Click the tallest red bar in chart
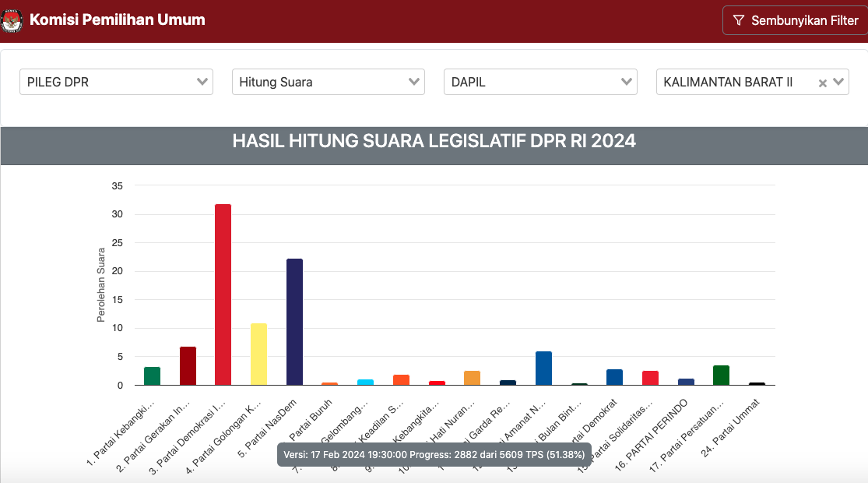This screenshot has width=868, height=483. click(223, 294)
